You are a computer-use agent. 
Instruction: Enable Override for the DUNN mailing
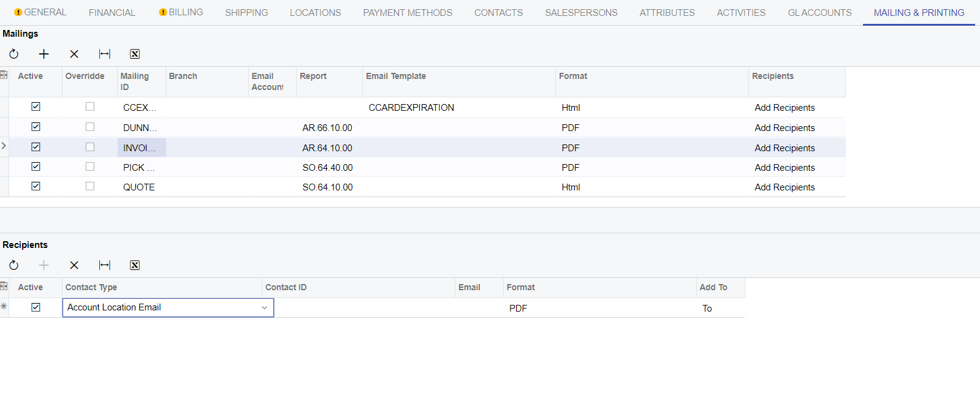click(90, 127)
